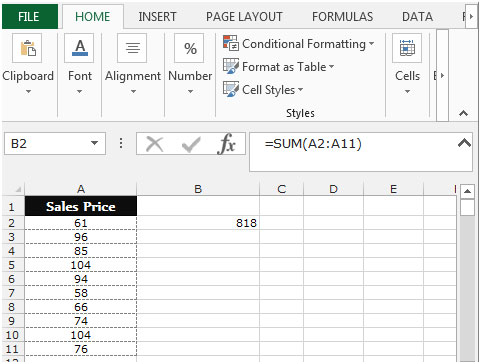The width and height of the screenshot is (481, 364).
Task: Click the Cell Styles icon
Action: point(231,89)
